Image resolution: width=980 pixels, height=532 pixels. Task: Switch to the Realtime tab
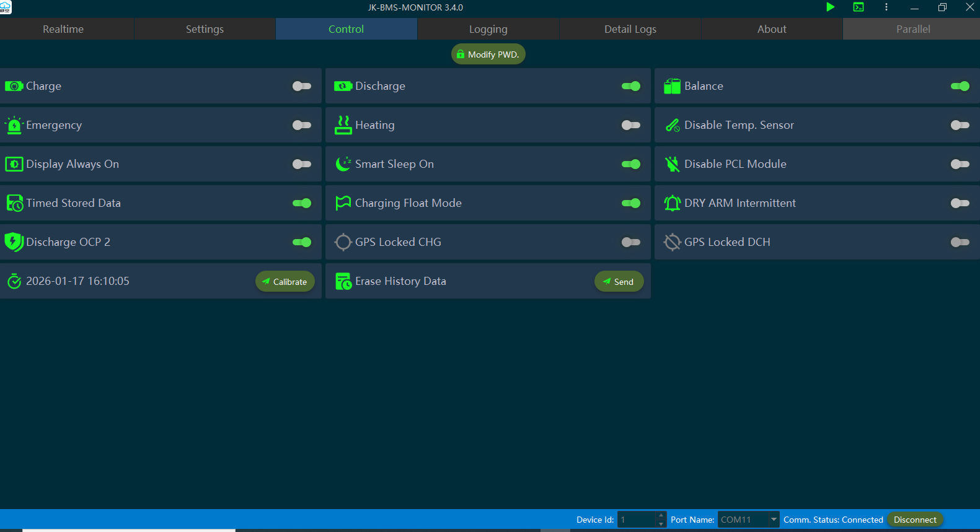click(x=63, y=29)
